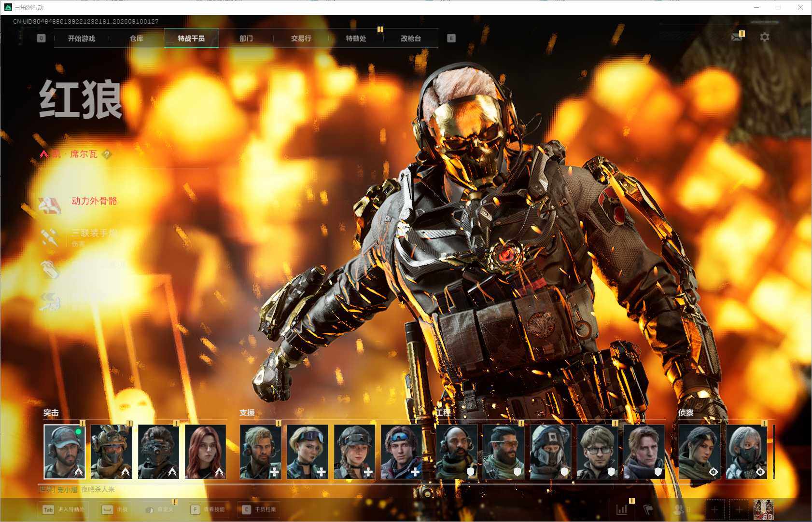Image resolution: width=812 pixels, height=522 pixels.
Task: Open the 自定义 customize button
Action: (159, 509)
